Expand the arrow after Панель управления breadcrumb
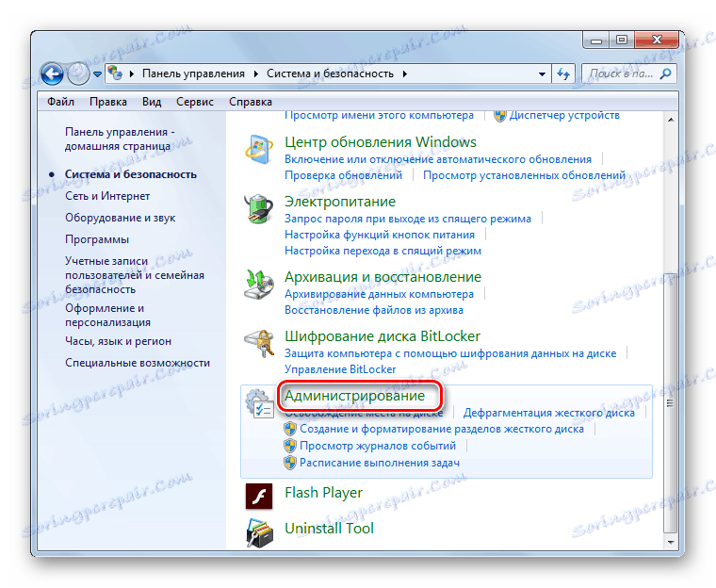The width and height of the screenshot is (716, 588). point(255,74)
